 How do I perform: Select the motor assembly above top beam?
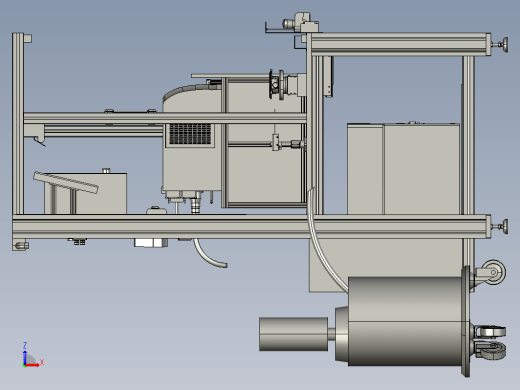pos(301,22)
